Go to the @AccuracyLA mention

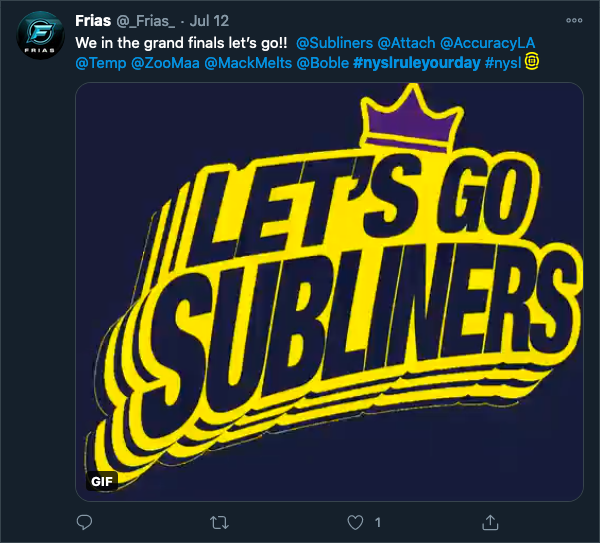pyautogui.click(x=493, y=45)
